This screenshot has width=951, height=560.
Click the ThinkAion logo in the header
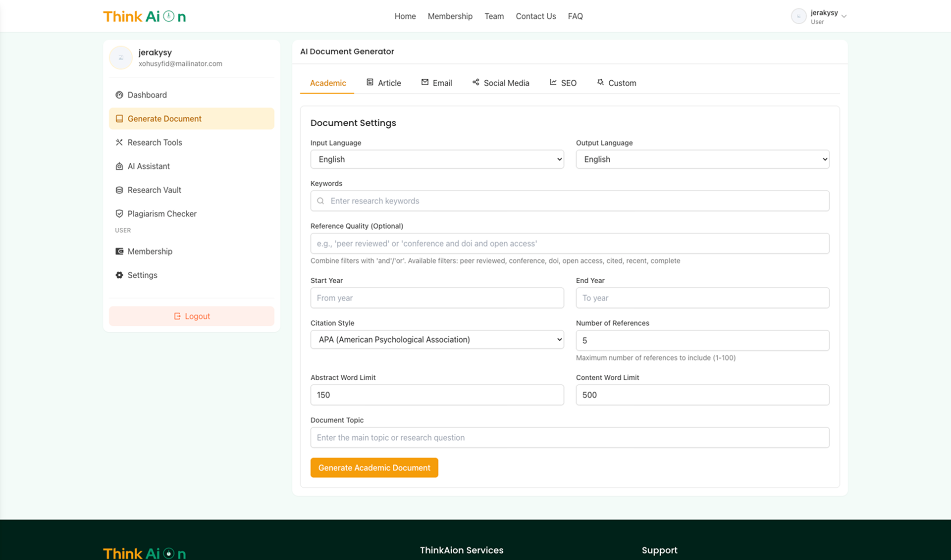pyautogui.click(x=144, y=16)
